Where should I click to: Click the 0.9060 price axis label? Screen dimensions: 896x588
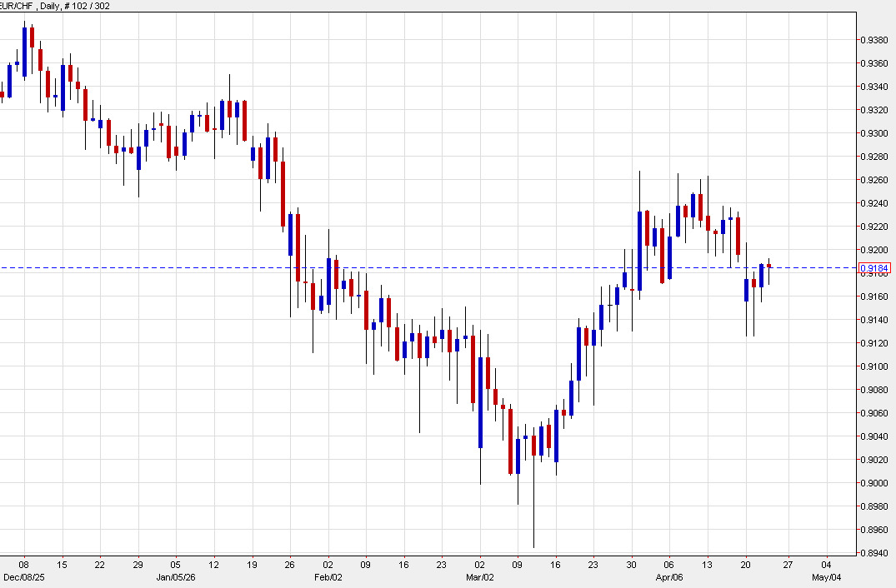(x=873, y=411)
